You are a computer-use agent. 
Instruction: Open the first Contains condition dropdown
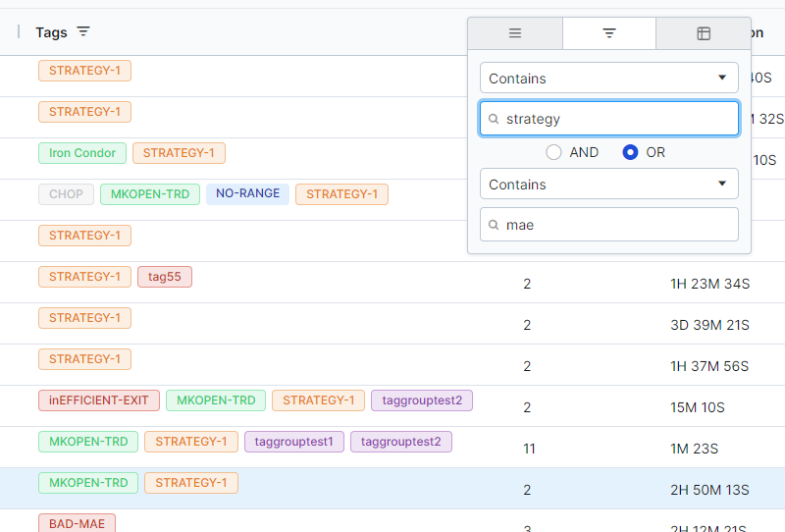[608, 78]
